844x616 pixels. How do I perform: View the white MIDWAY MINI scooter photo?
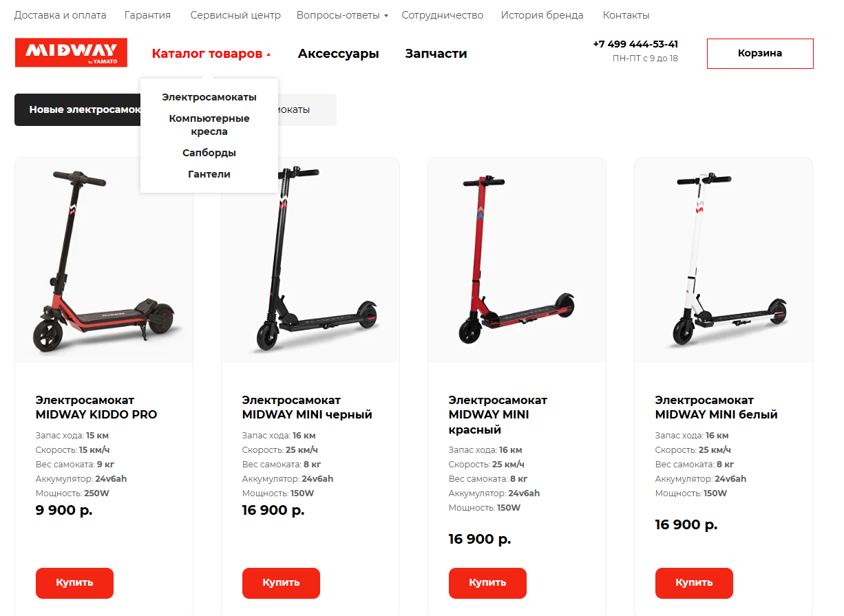coord(724,261)
